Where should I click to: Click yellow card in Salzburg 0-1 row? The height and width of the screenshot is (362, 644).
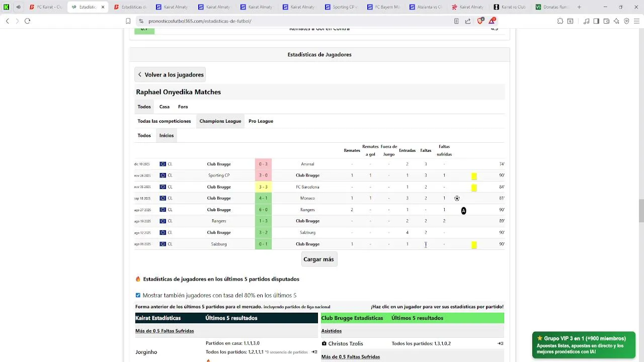point(474,245)
